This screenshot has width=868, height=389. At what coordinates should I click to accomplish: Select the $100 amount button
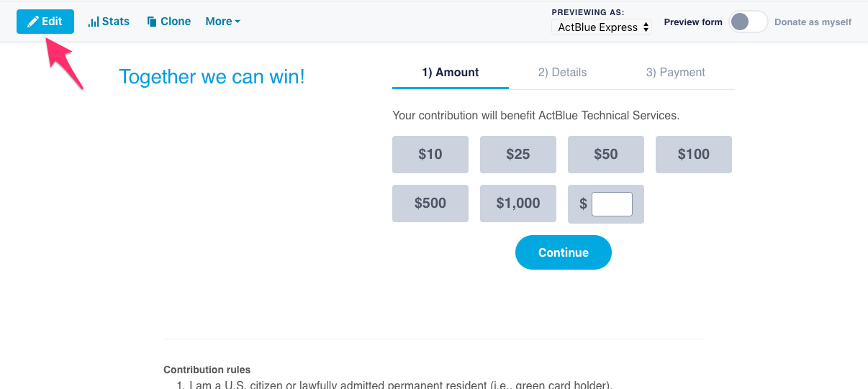click(x=694, y=155)
